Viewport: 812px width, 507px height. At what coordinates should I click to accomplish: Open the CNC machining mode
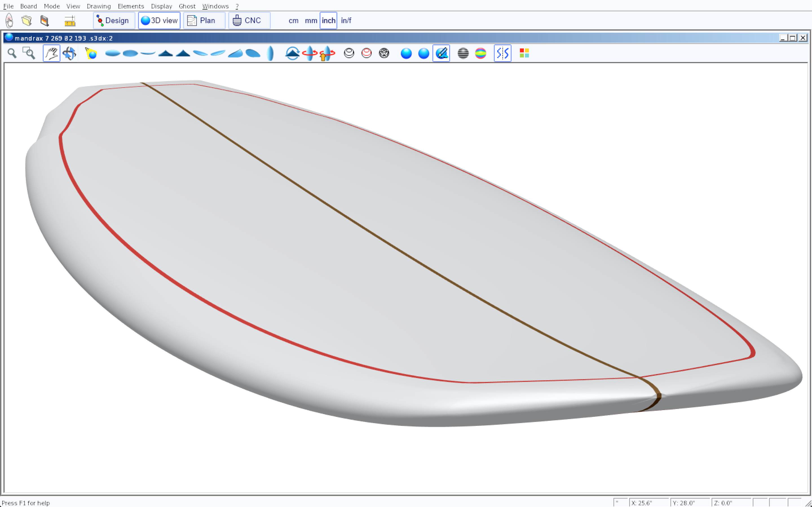[x=249, y=21]
